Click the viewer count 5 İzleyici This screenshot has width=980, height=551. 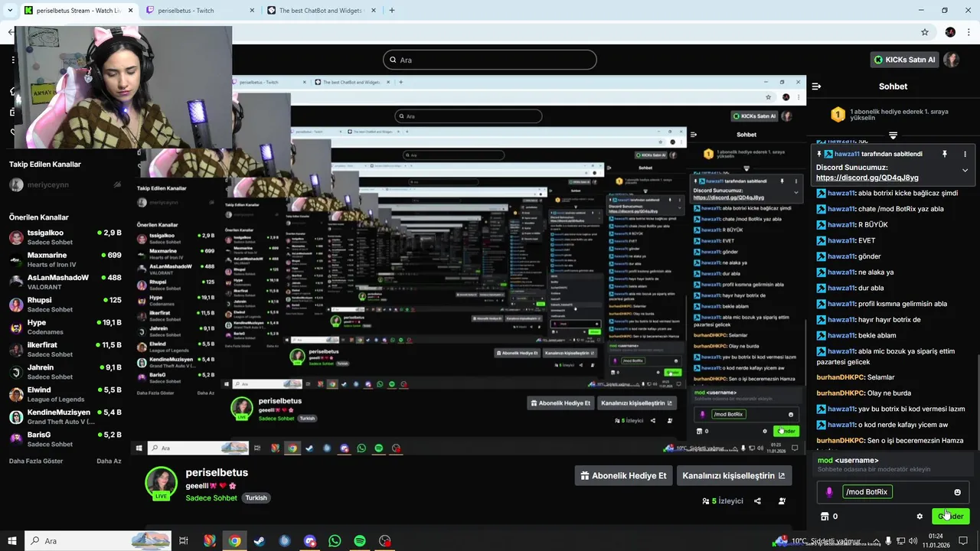point(723,501)
